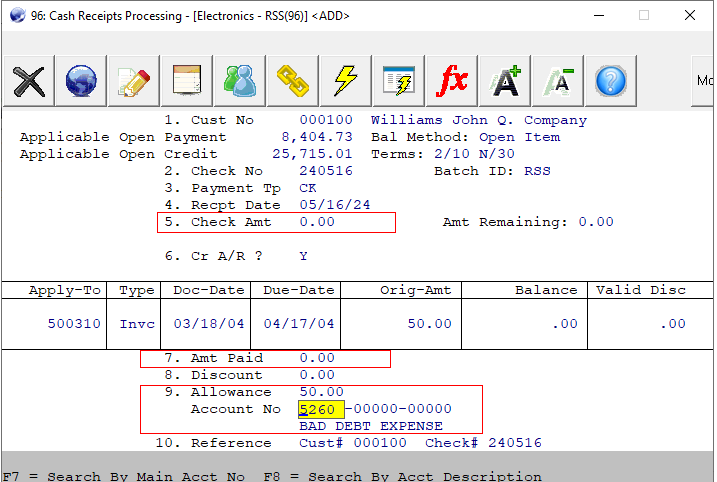The image size is (717, 482).
Task: Click the window-with-lightning toolbar icon
Action: click(x=399, y=81)
